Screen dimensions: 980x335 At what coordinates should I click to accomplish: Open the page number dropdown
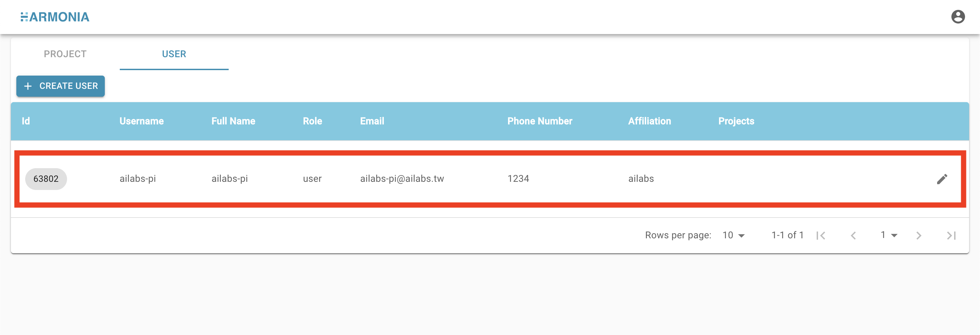coord(889,235)
